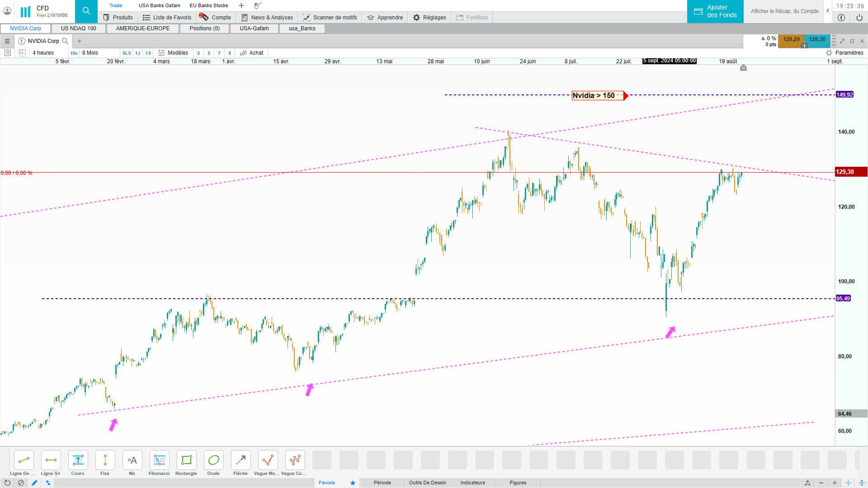Select the Ligne S/r line tool
The height and width of the screenshot is (488, 868).
(x=51, y=460)
